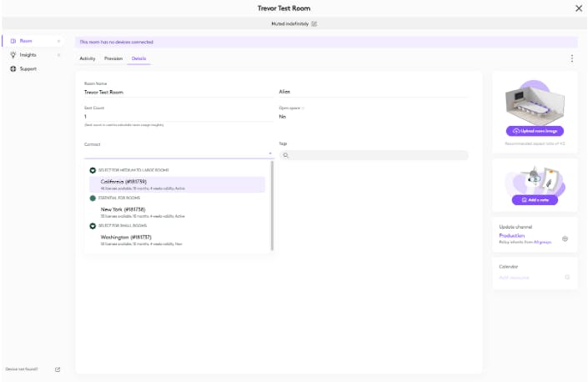The height and width of the screenshot is (382, 588).
Task: Click the Room door icon in sidebar
Action: click(13, 41)
